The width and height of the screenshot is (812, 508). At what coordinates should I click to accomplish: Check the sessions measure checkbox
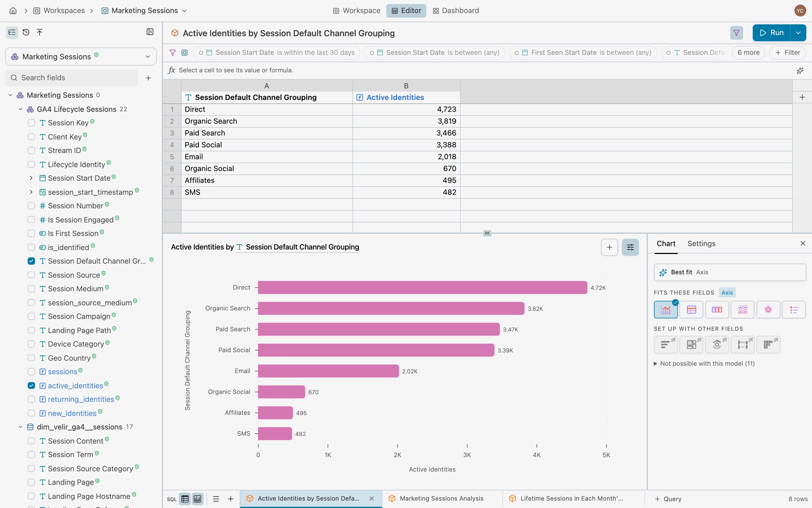(x=31, y=372)
